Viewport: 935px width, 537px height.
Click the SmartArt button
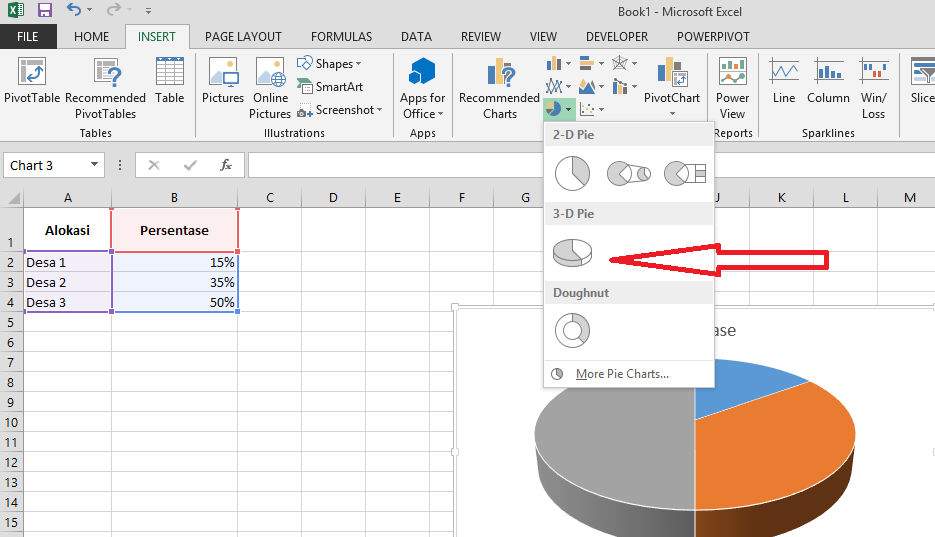coord(331,87)
